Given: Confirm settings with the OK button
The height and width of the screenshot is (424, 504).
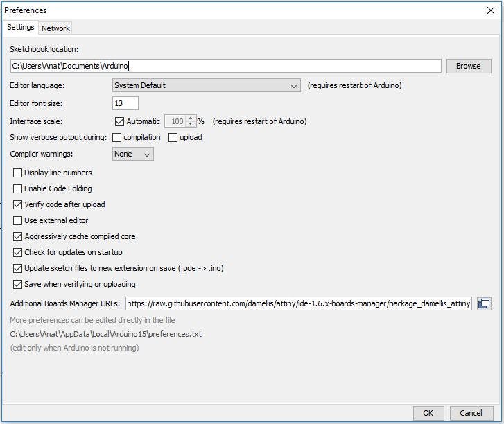Looking at the screenshot, I should pos(428,413).
